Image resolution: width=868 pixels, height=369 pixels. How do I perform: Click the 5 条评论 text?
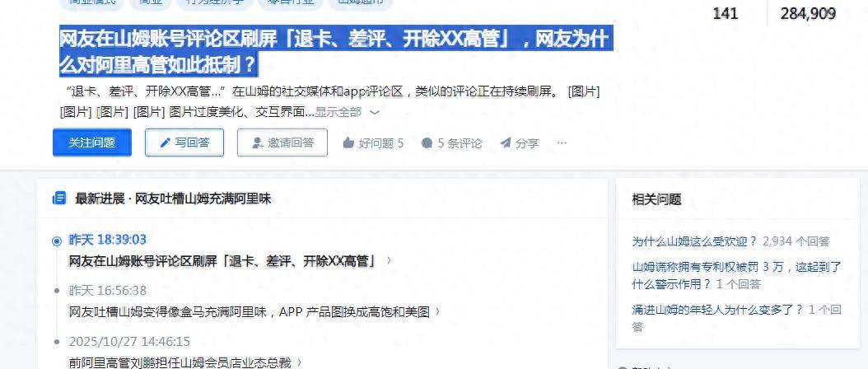[x=460, y=143]
